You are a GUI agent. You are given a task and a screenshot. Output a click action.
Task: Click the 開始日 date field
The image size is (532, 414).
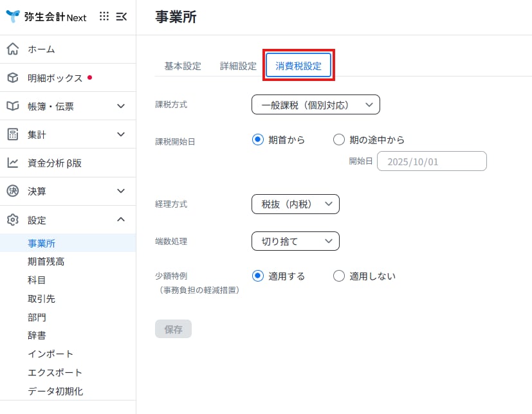click(x=432, y=161)
